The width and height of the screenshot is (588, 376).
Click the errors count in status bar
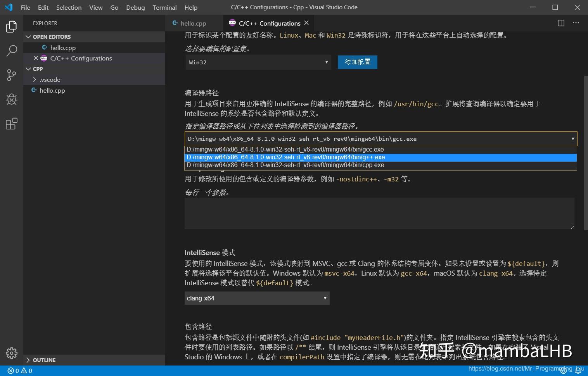pyautogui.click(x=14, y=371)
